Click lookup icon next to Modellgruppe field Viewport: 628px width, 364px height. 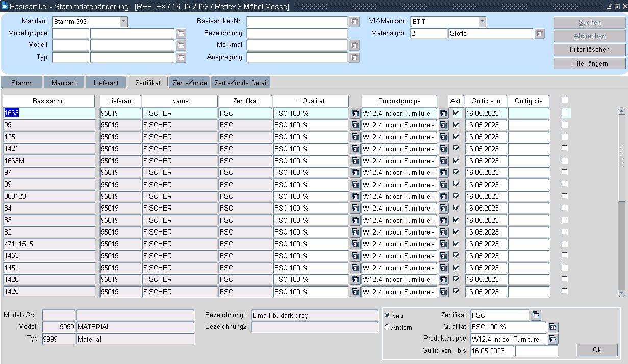pos(181,34)
